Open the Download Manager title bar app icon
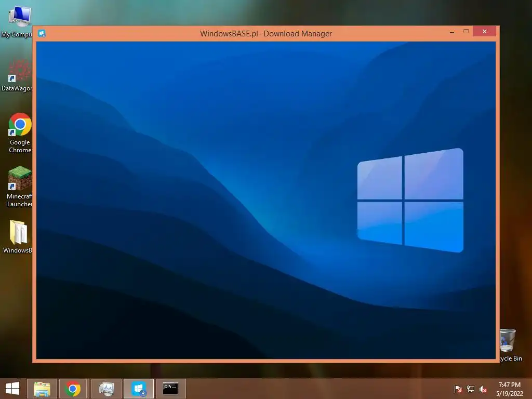532x399 pixels. tap(42, 33)
